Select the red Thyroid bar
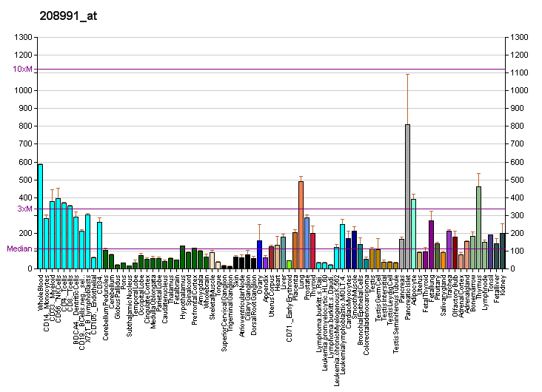 point(312,250)
